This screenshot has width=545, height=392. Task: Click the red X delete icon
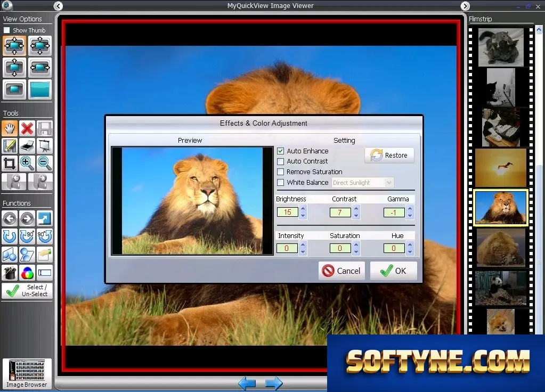coord(27,128)
